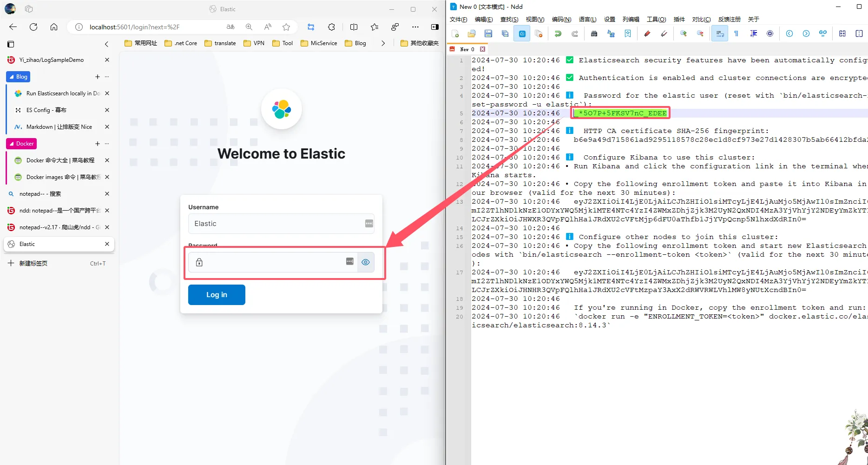Save the current file in Ndd
This screenshot has width=868, height=465.
(488, 33)
